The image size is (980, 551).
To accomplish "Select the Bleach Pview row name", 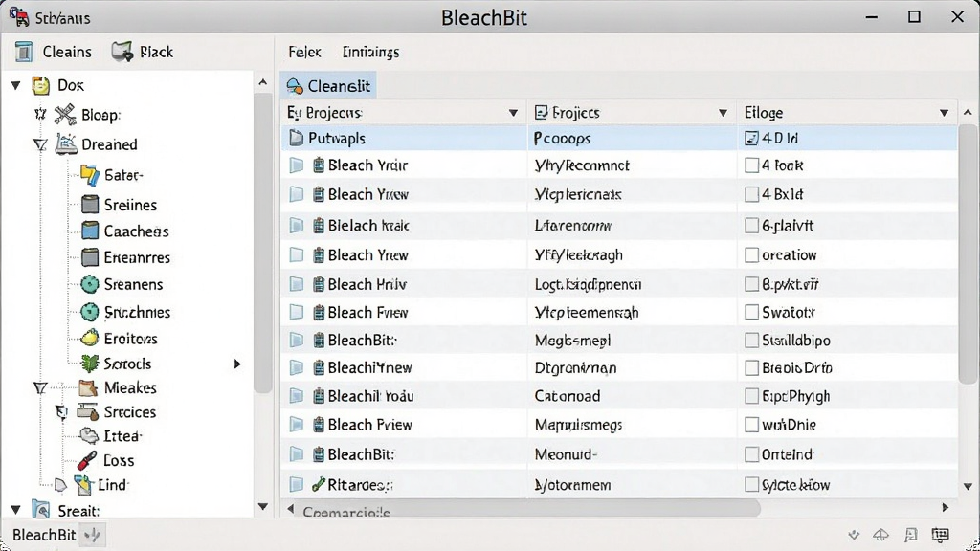I will [370, 425].
